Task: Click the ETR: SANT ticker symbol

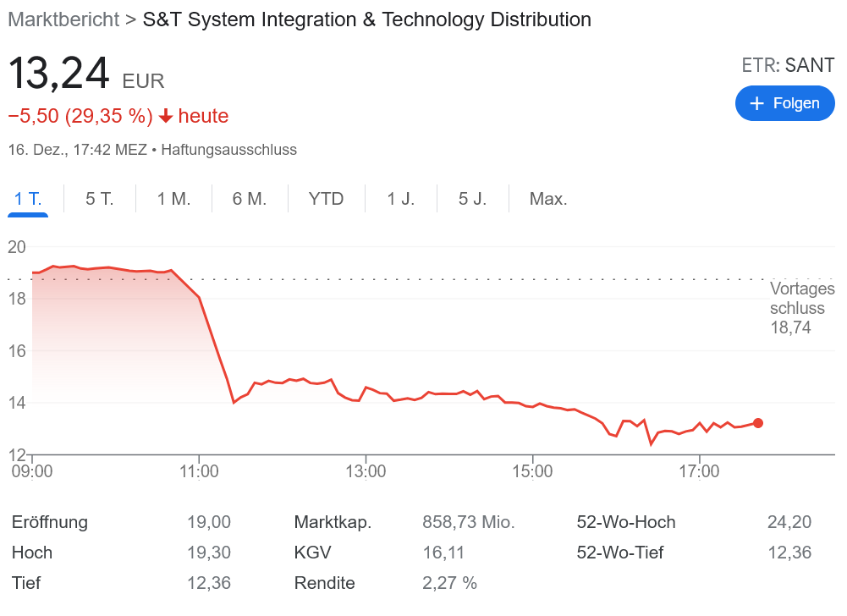Action: [788, 65]
